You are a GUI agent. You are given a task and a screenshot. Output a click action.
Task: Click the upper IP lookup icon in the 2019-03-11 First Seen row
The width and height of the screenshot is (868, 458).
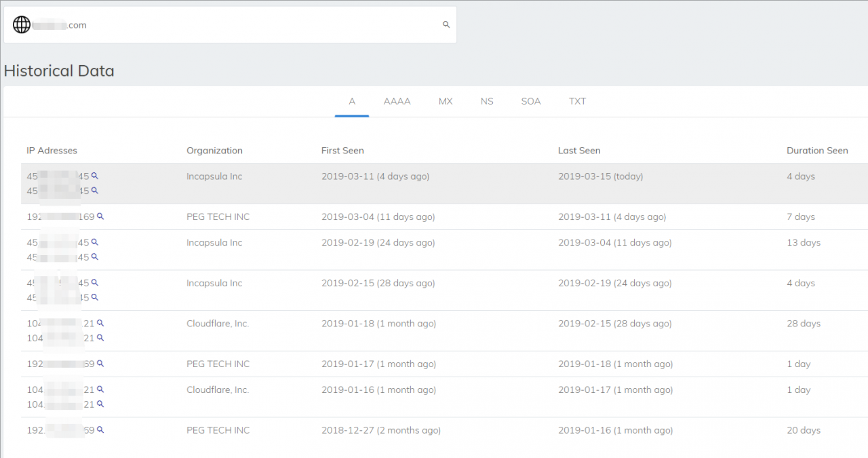95,176
